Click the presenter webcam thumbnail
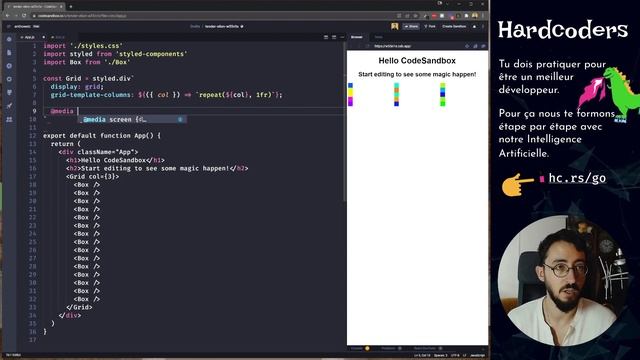 [x=562, y=280]
